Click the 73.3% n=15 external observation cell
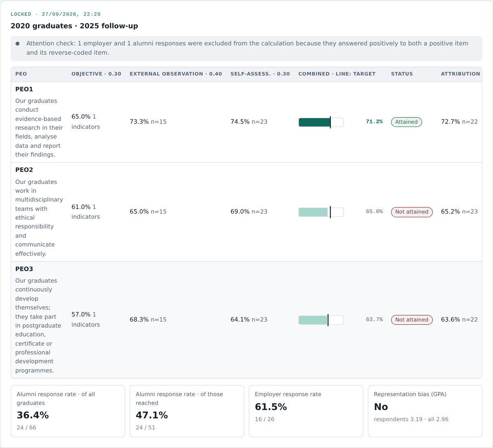 pyautogui.click(x=148, y=122)
